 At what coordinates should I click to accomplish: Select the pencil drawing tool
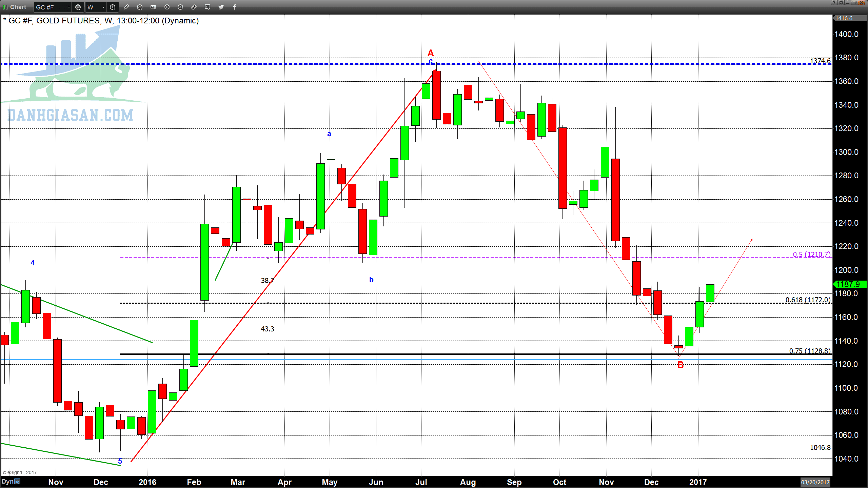pyautogui.click(x=126, y=7)
